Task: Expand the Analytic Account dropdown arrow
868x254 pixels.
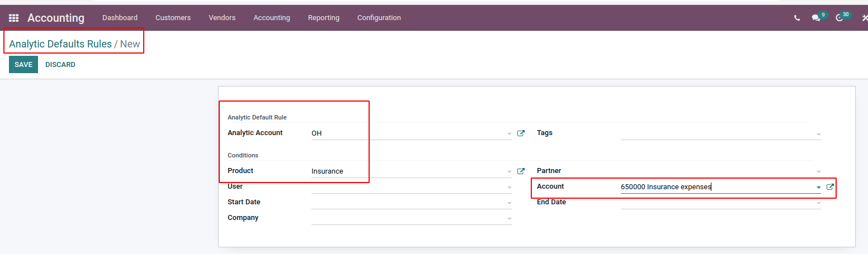Action: (509, 134)
